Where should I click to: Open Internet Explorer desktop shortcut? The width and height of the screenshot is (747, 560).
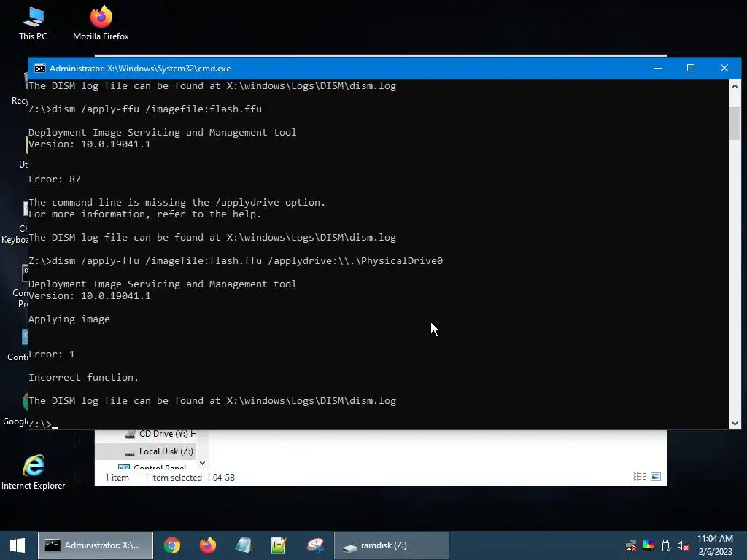coord(33,472)
